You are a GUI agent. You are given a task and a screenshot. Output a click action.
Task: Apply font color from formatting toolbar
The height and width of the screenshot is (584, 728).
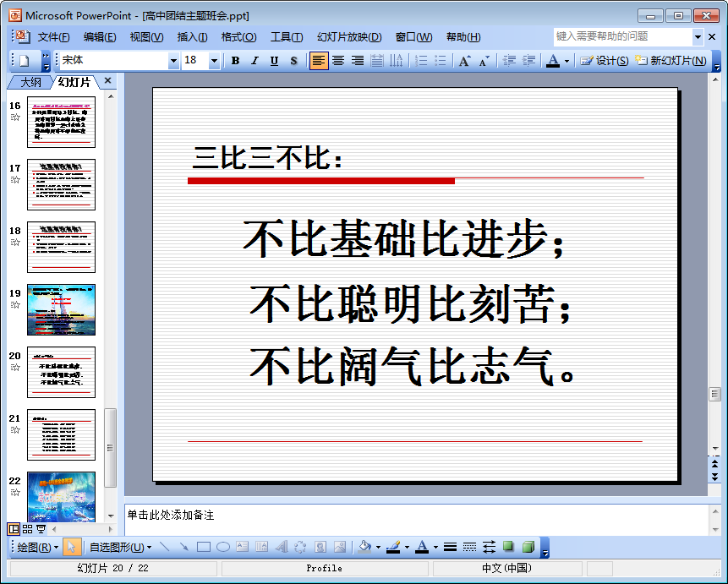click(x=552, y=61)
